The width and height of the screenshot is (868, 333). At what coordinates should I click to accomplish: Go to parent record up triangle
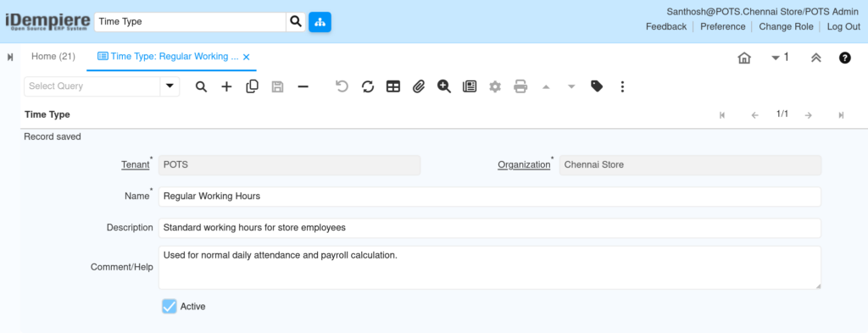(546, 86)
